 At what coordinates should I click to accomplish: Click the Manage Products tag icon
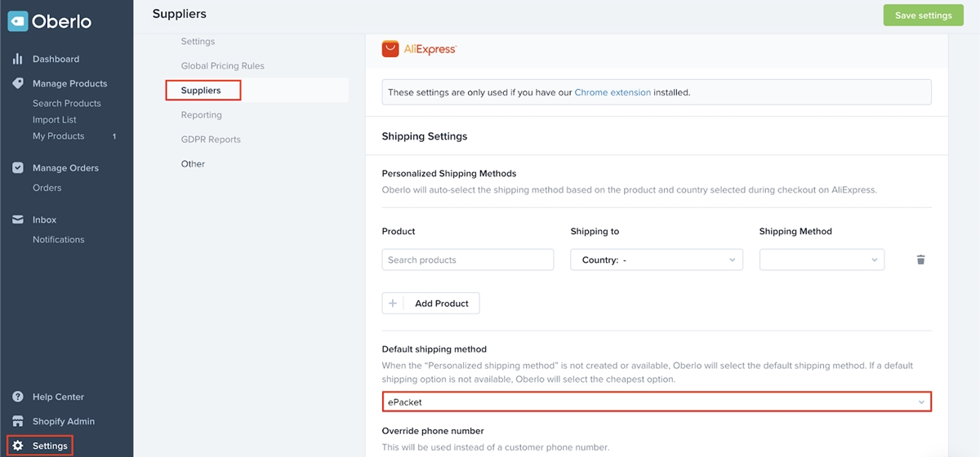[x=18, y=83]
